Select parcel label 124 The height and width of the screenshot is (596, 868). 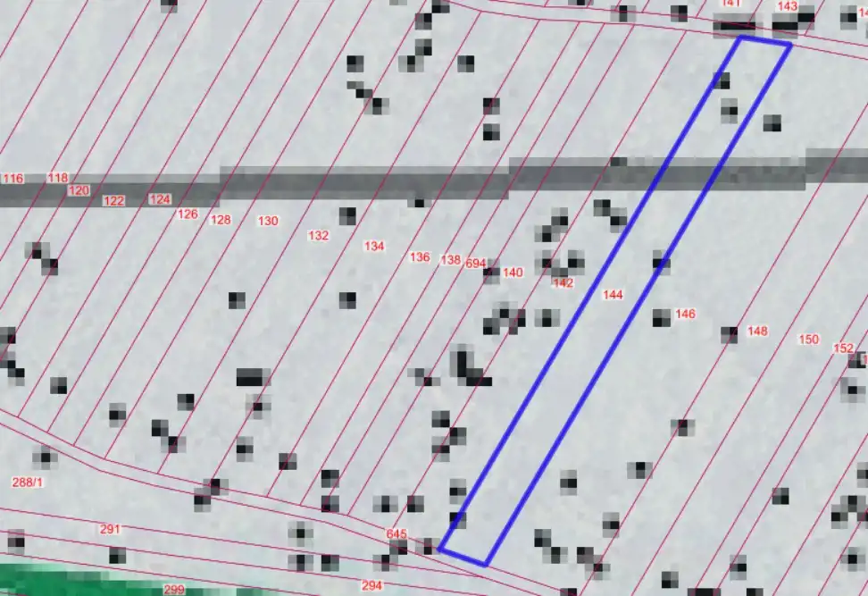[160, 198]
